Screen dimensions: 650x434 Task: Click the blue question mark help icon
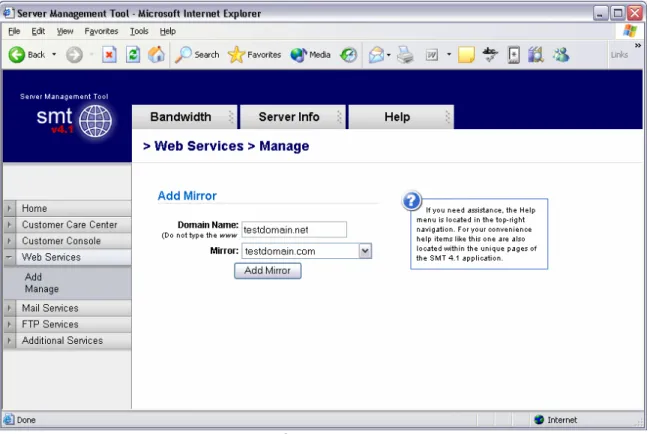point(411,201)
